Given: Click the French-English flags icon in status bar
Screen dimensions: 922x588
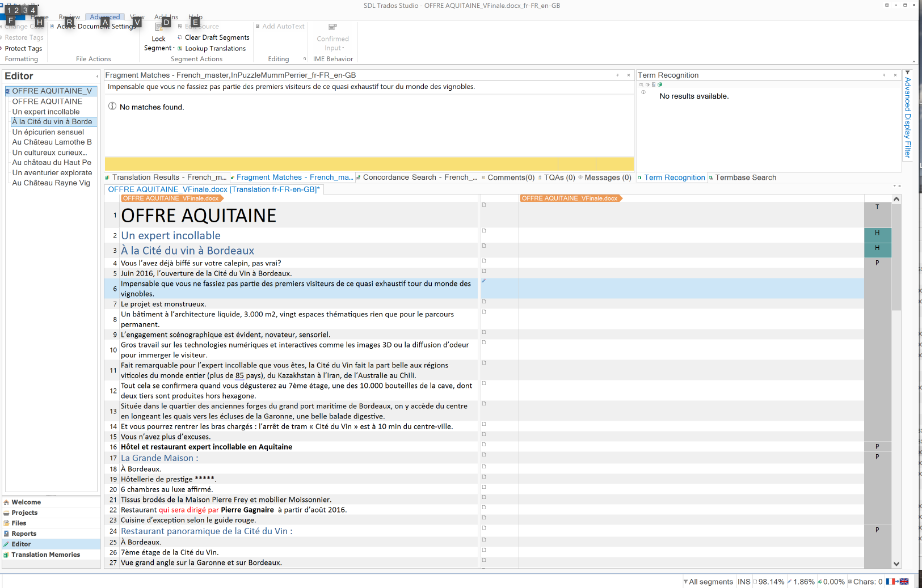Looking at the screenshot, I should tap(897, 582).
